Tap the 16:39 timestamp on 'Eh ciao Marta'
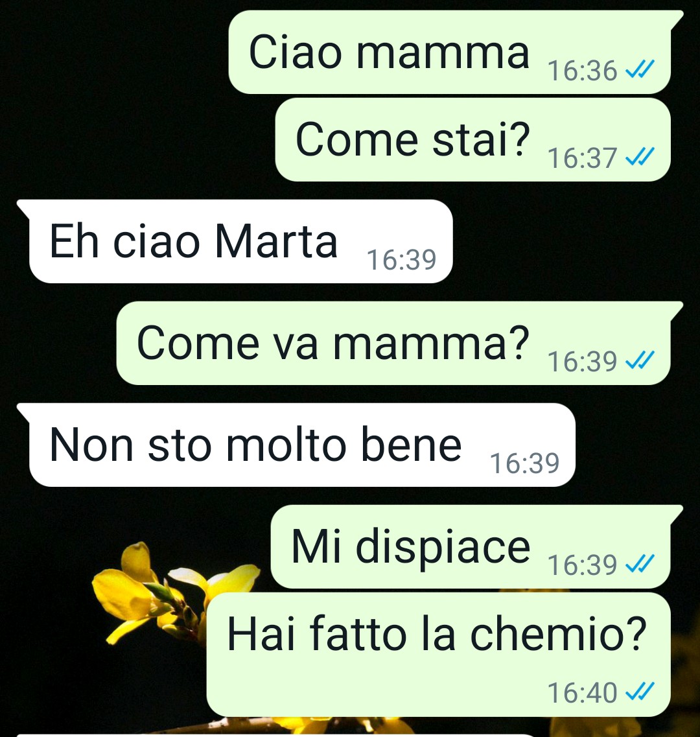Screen dimensions: 700x737 (x=401, y=260)
